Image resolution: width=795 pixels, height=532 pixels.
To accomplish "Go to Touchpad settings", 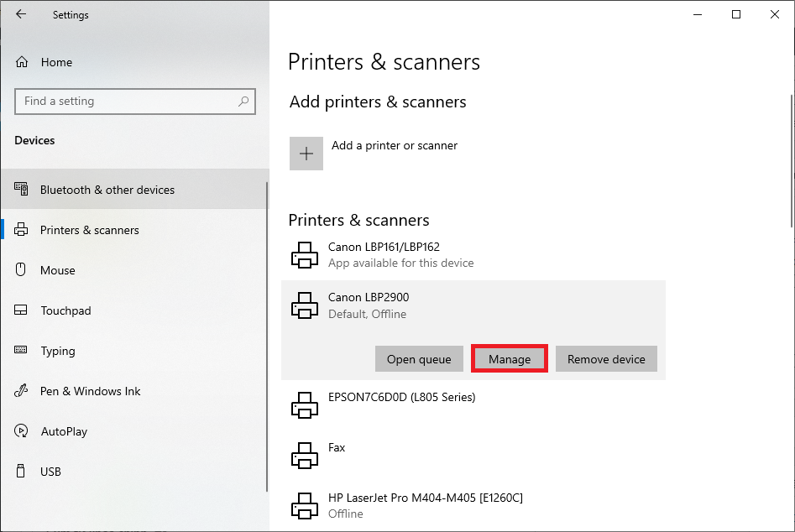I will click(65, 310).
